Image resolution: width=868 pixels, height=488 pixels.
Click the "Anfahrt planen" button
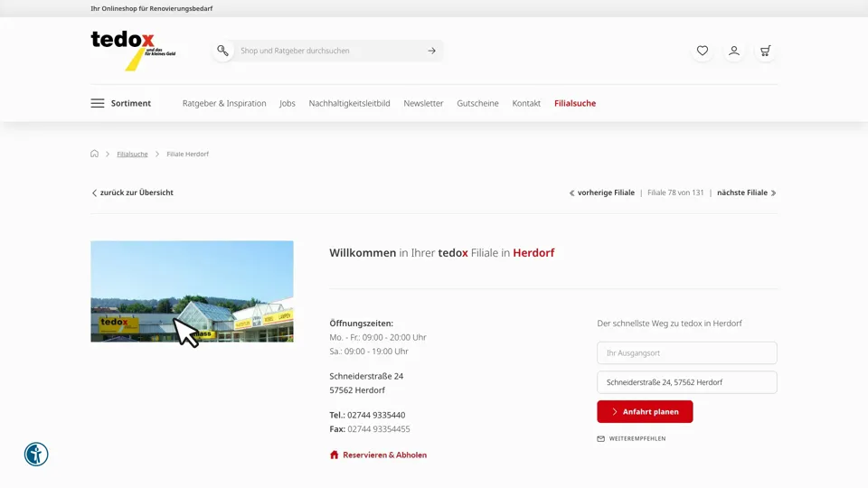[x=645, y=412]
